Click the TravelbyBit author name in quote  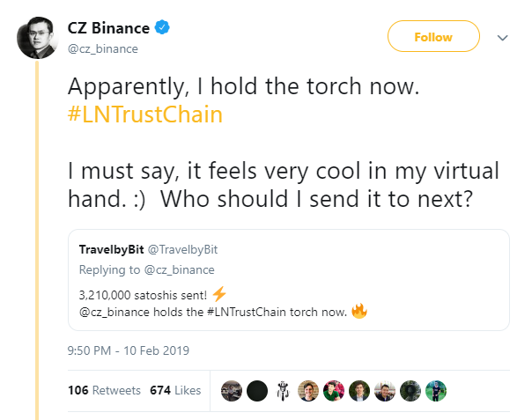[109, 250]
